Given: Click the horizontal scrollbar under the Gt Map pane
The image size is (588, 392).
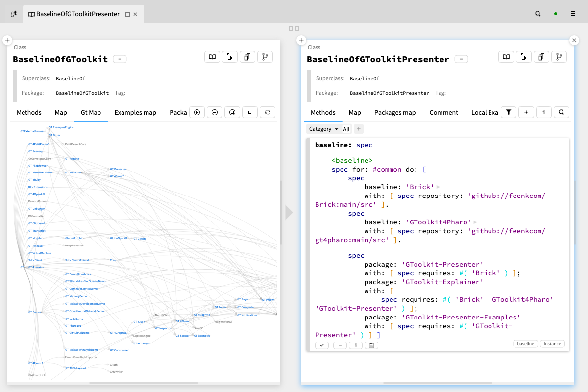Looking at the screenshot, I should tap(144, 383).
